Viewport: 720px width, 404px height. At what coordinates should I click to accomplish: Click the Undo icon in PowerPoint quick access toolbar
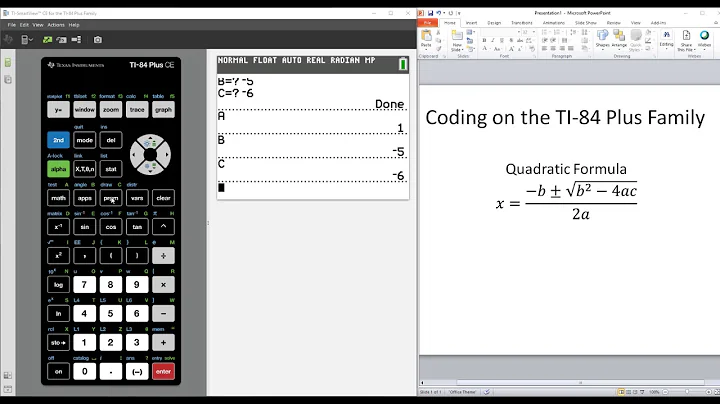click(x=439, y=13)
